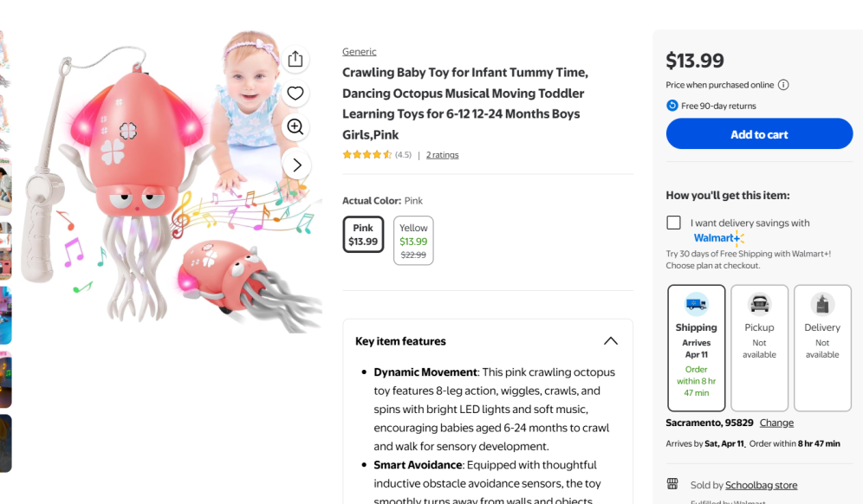
Task: Go to next product image arrow
Action: pos(296,165)
